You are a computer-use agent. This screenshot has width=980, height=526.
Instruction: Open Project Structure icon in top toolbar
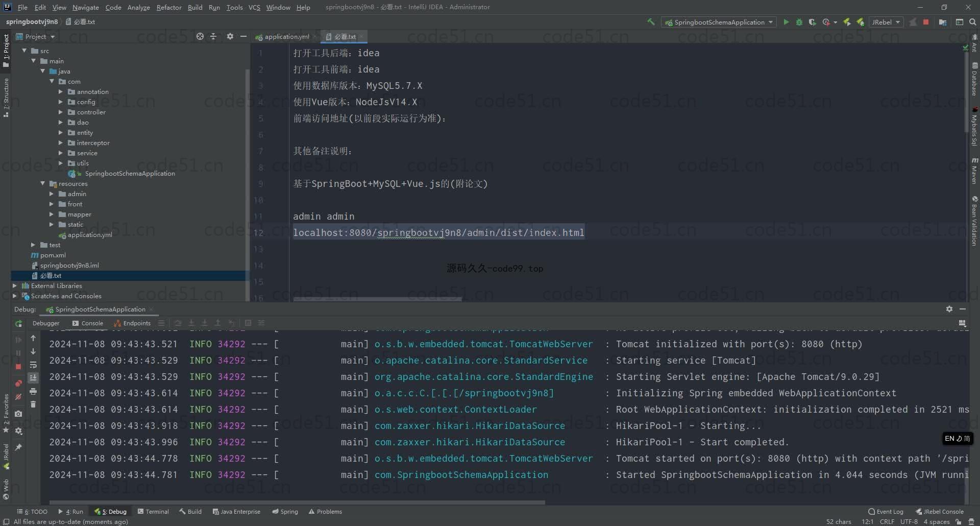click(942, 22)
